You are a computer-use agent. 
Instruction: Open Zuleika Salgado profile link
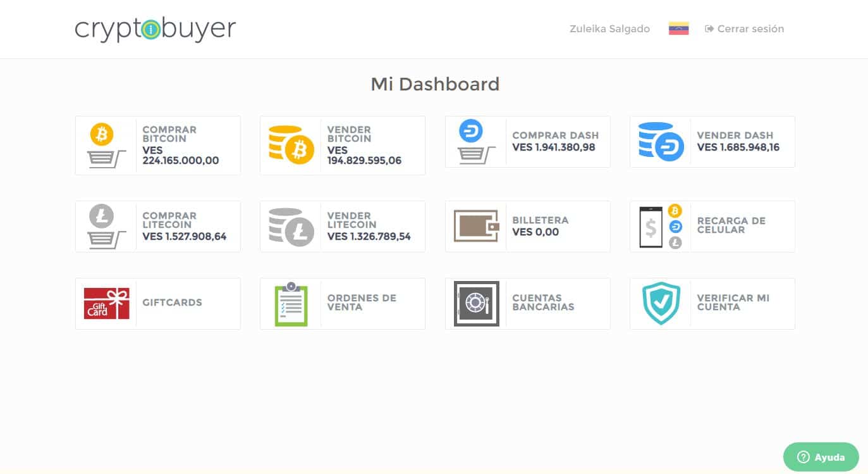(609, 28)
